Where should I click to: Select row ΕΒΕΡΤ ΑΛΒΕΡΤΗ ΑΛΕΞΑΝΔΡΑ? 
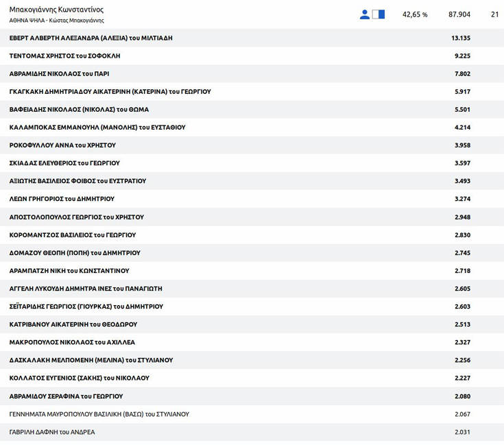pos(91,38)
